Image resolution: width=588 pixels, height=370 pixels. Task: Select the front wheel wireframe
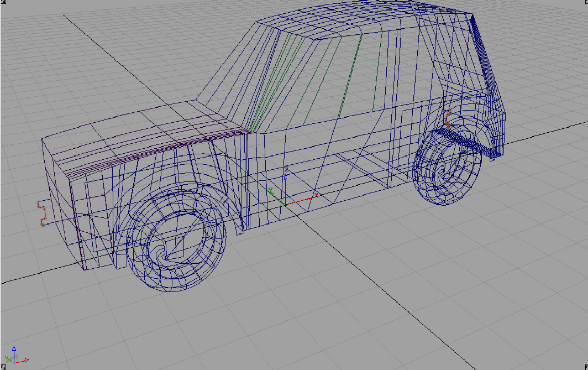(x=176, y=240)
